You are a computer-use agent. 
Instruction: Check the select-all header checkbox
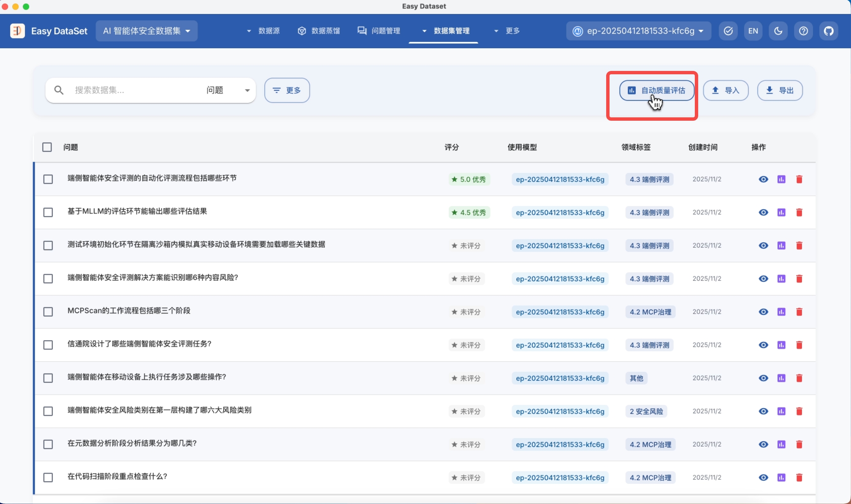point(47,147)
